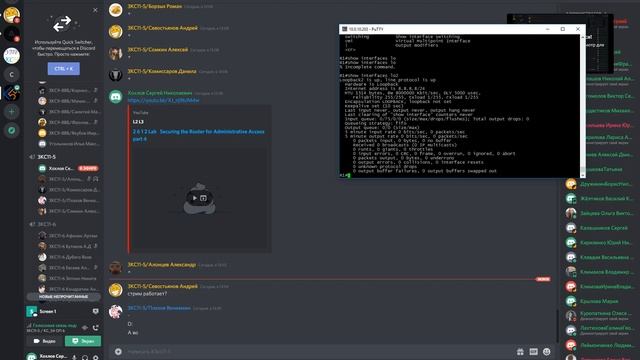Click ЭКСП-5/Комиссаров Данила username in chat
The height and width of the screenshot is (360, 640).
pyautogui.click(x=162, y=71)
